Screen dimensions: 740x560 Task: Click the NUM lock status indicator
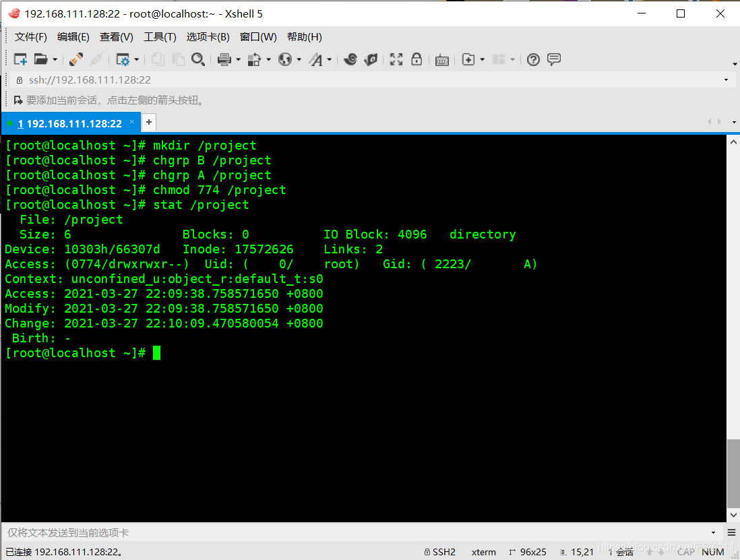pos(712,552)
